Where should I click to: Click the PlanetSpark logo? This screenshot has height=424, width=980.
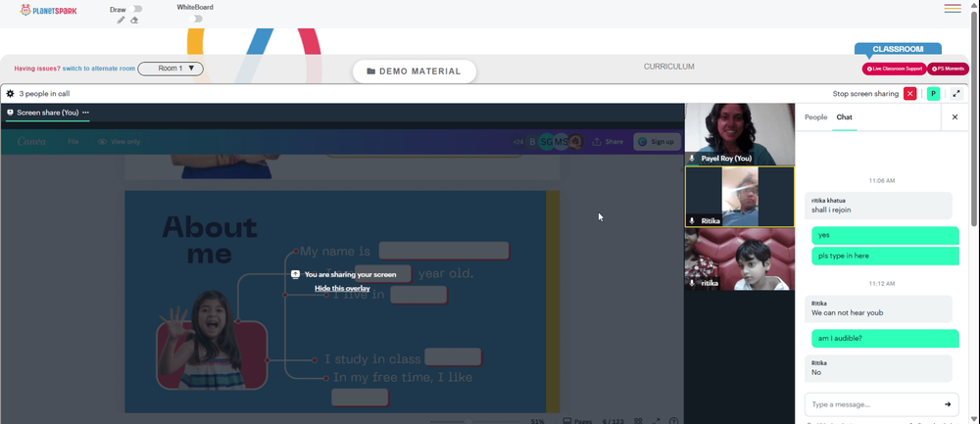49,10
